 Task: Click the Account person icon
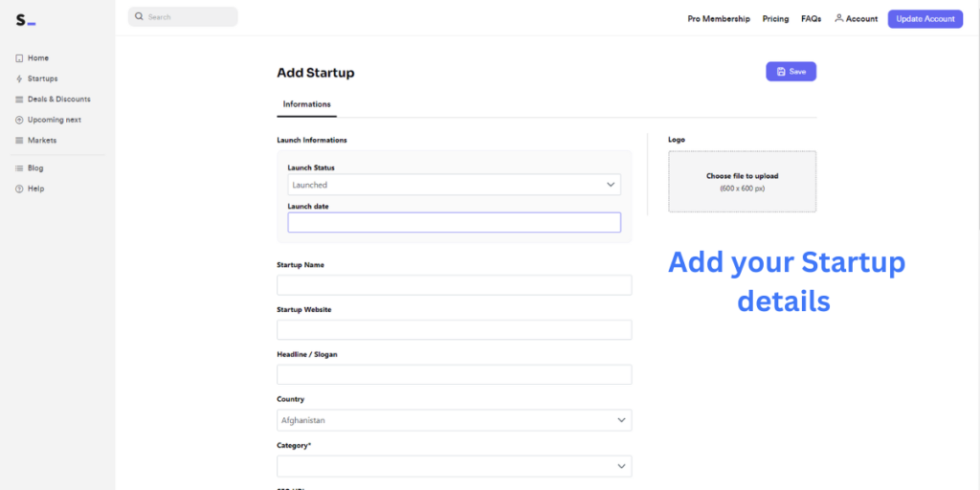[838, 19]
